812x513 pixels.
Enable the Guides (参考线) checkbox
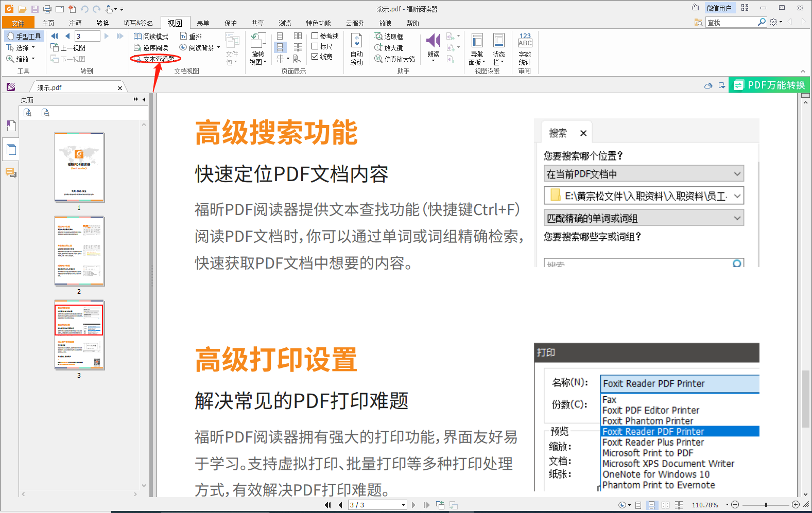click(315, 36)
